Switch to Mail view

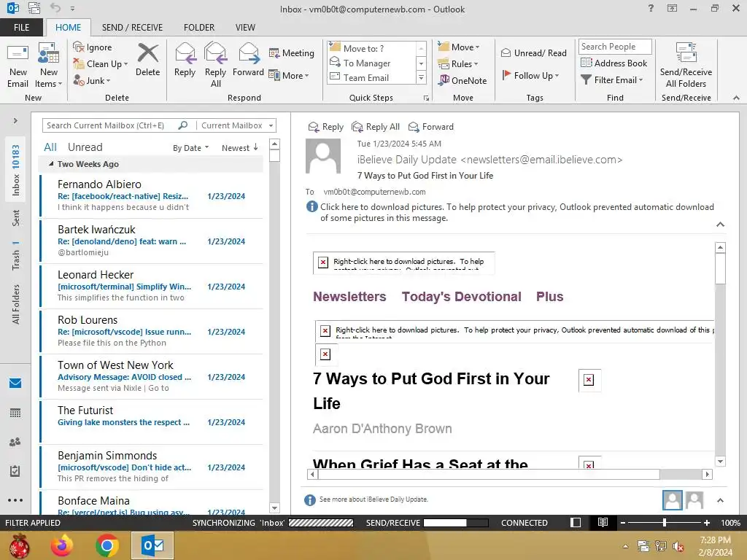point(15,383)
